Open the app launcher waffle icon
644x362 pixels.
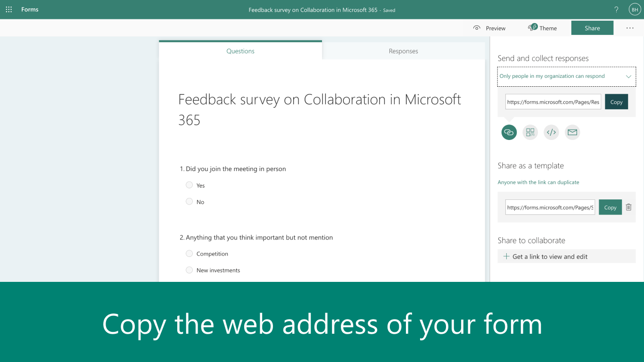tap(9, 9)
